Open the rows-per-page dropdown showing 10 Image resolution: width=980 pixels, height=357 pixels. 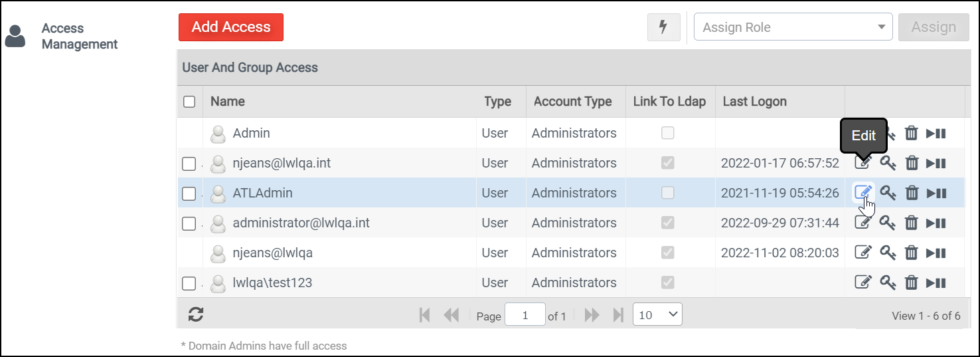pos(657,314)
